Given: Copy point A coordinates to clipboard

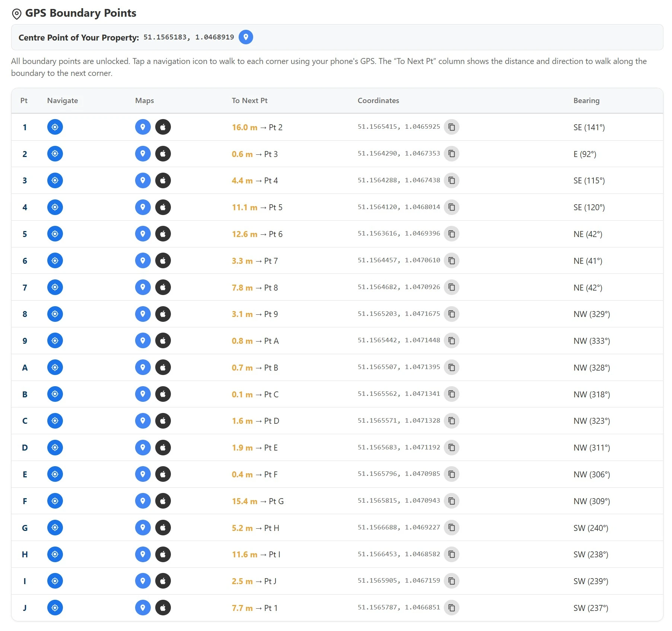Looking at the screenshot, I should (x=452, y=368).
